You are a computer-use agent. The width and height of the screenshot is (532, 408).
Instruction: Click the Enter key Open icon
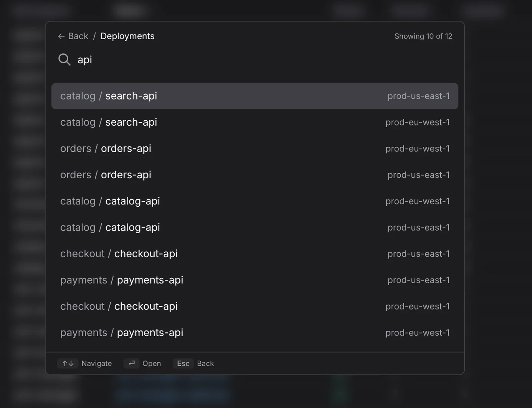pos(132,363)
